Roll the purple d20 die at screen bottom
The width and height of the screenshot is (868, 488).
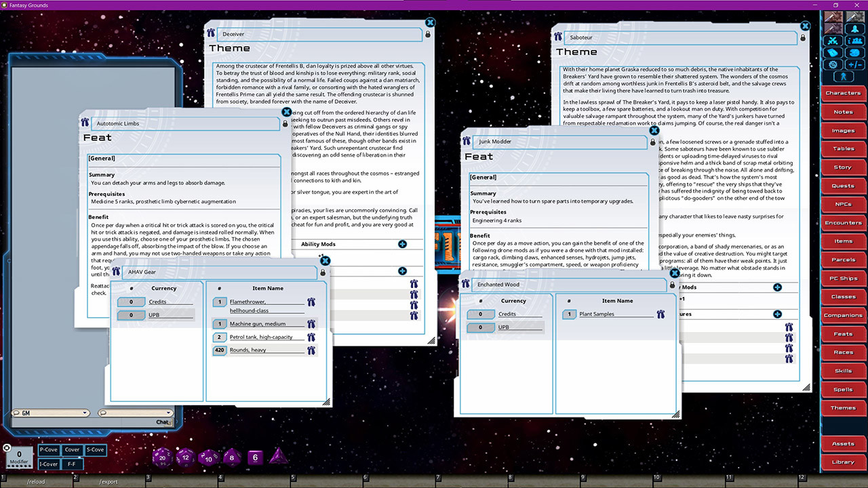point(163,457)
